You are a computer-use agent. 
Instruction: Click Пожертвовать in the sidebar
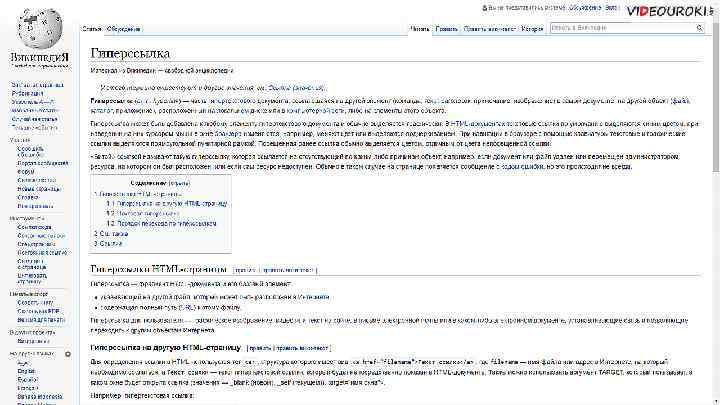click(35, 206)
